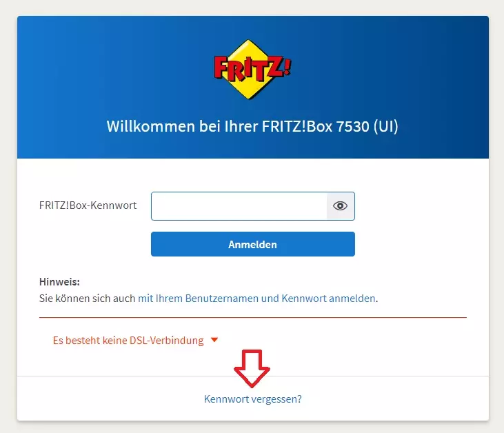Click the gray divider line above the footer
The image size is (504, 433).
click(253, 376)
